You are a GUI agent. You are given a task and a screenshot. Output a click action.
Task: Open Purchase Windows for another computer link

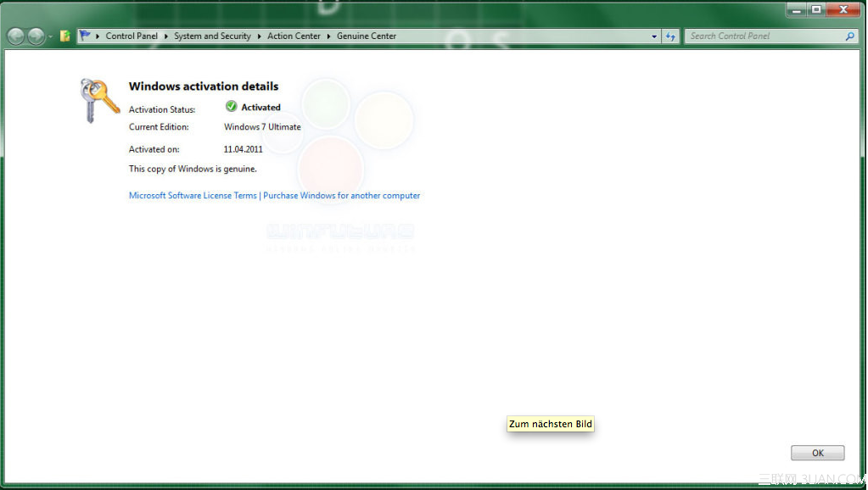(x=341, y=196)
